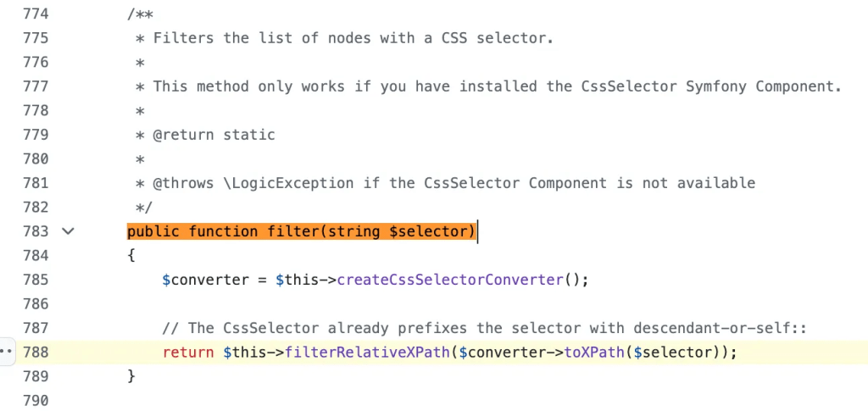
Task: Open the line 788 ellipsis actions menu
Action: [7, 352]
